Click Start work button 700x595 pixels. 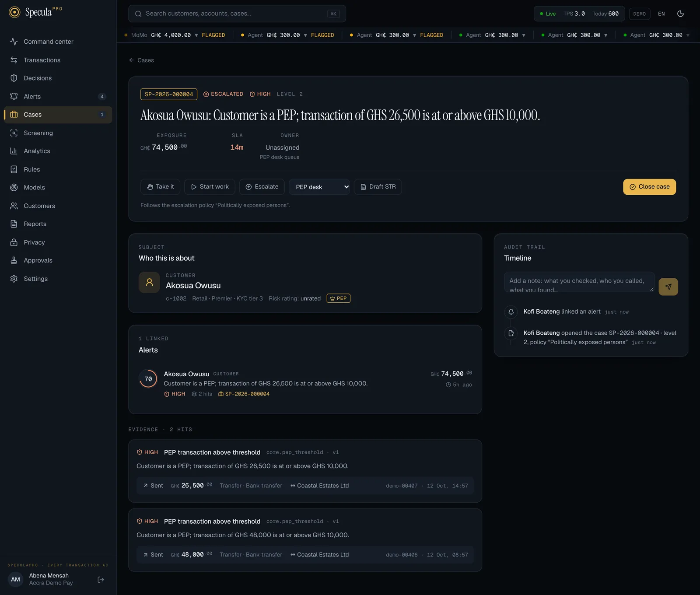pyautogui.click(x=210, y=187)
